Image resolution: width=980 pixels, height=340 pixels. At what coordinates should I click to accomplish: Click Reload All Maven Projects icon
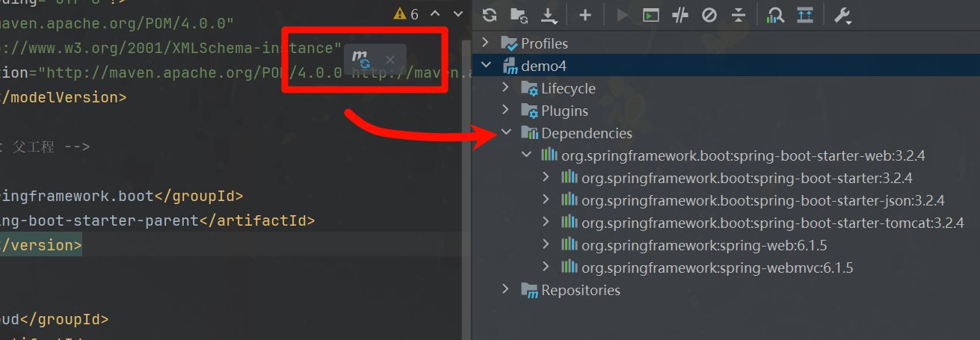490,15
